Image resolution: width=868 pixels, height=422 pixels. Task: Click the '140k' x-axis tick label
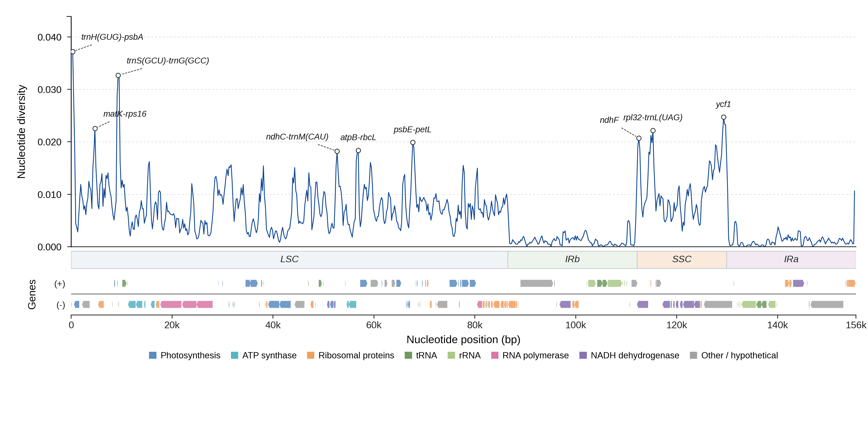point(778,325)
